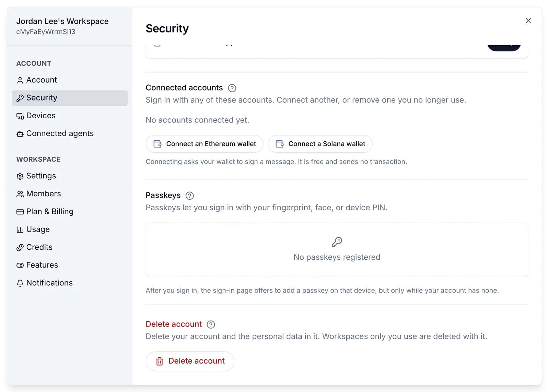
Task: Open Connected agents page
Action: [70, 133]
